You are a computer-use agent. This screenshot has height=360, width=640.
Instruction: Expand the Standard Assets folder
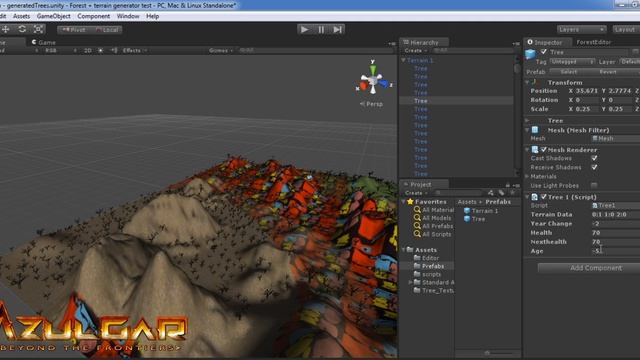(410, 282)
